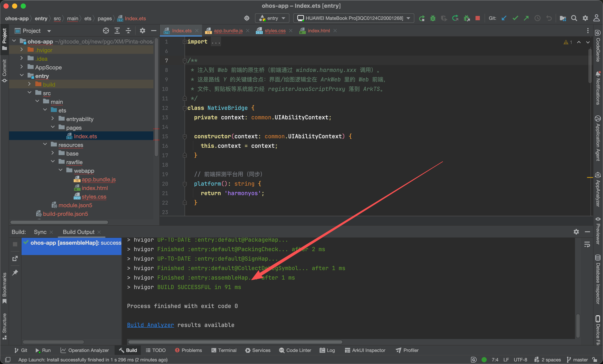The width and height of the screenshot is (603, 364).
Task: Stop the running app with red square
Action: 477,18
